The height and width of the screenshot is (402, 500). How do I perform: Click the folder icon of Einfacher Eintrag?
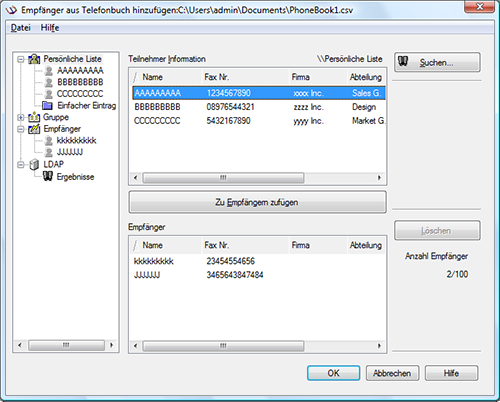pyautogui.click(x=47, y=106)
